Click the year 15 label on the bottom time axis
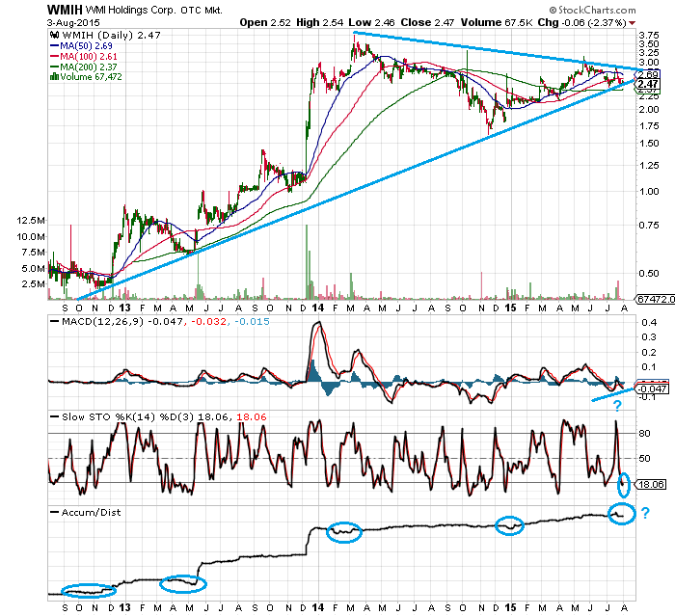675x616 pixels. [x=510, y=608]
